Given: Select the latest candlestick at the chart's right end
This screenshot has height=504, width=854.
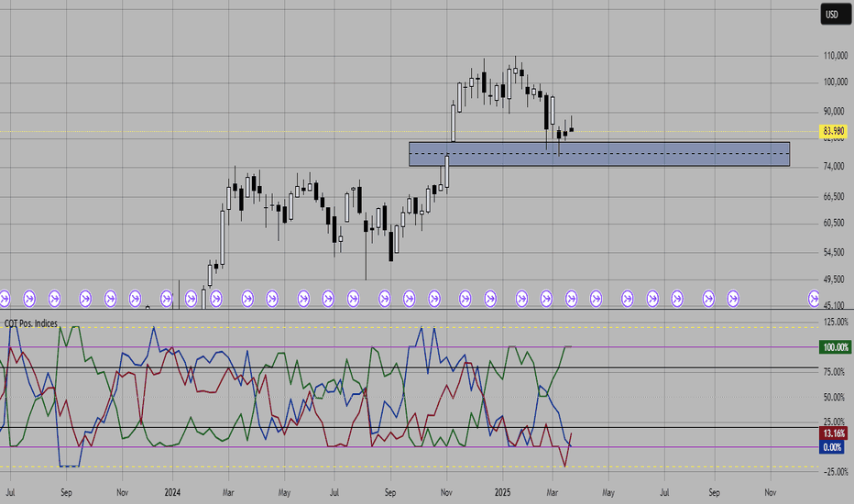Looking at the screenshot, I should pyautogui.click(x=572, y=128).
